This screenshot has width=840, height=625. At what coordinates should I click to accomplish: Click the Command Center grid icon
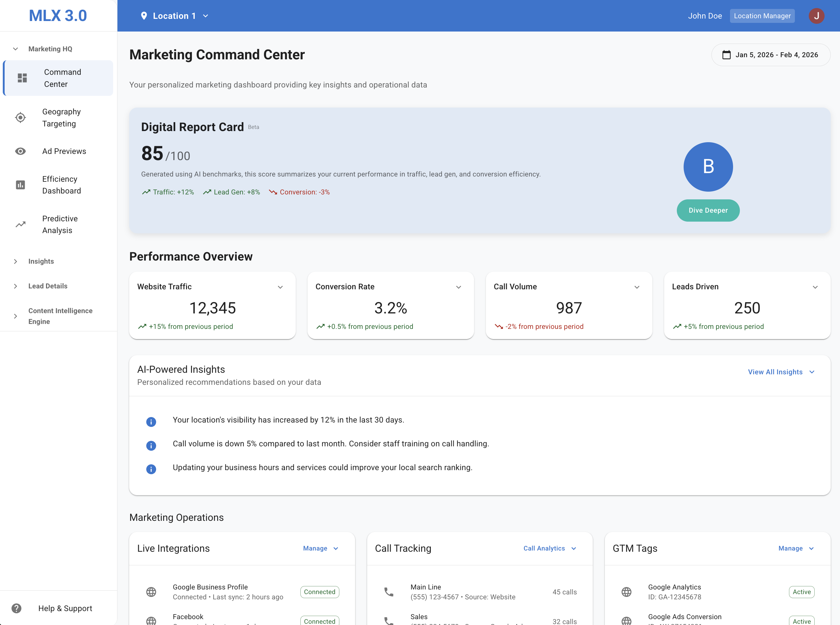click(x=22, y=78)
